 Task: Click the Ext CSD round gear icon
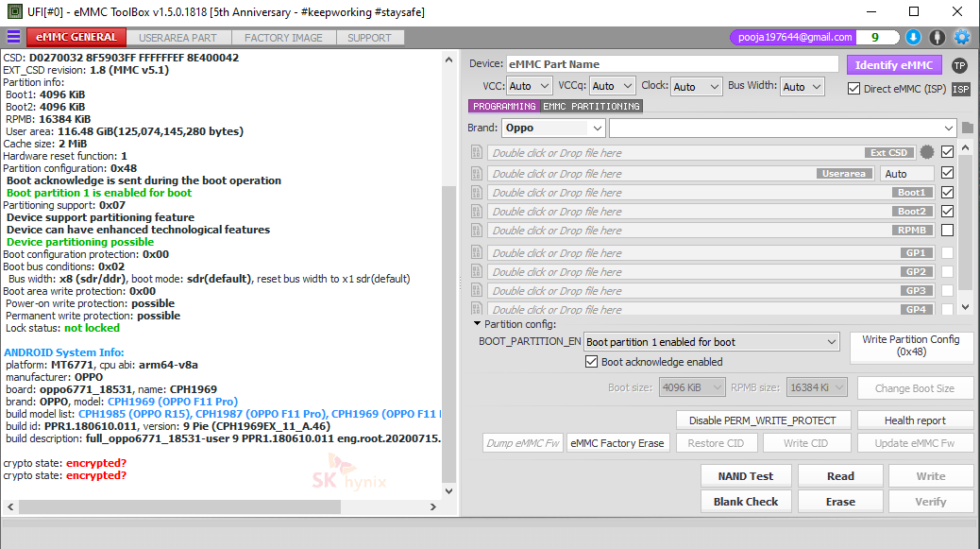click(x=927, y=152)
